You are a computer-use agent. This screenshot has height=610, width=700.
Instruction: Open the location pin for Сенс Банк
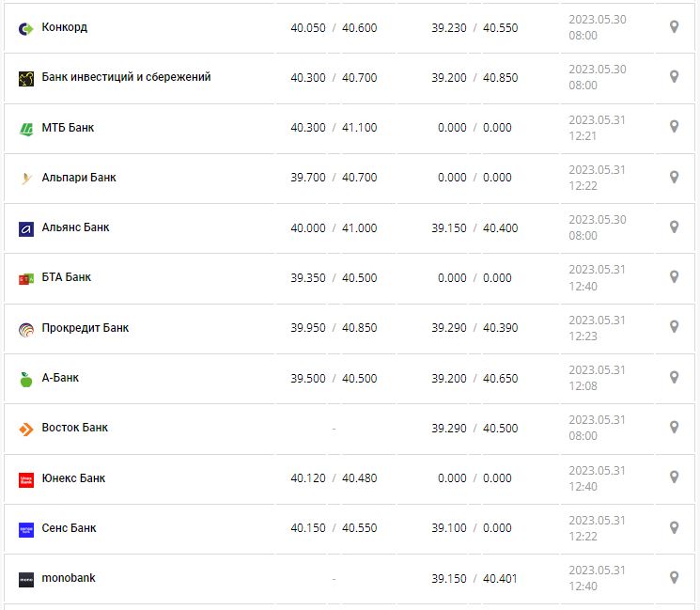(674, 527)
